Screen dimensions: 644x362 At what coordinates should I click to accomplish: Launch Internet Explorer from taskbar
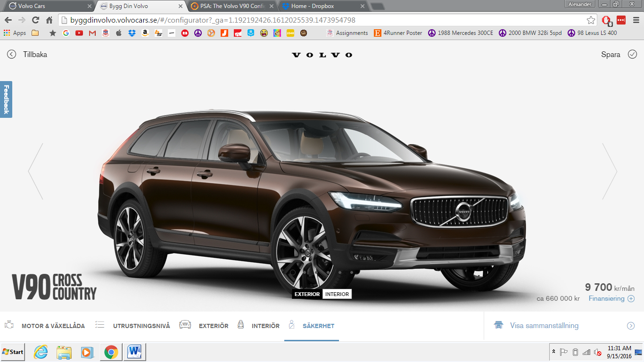(x=41, y=352)
